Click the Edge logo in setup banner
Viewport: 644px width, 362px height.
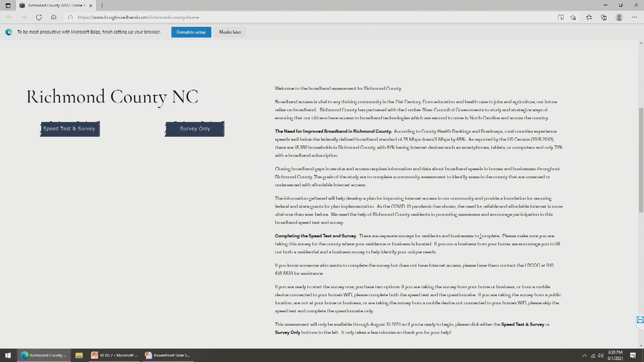(9, 32)
